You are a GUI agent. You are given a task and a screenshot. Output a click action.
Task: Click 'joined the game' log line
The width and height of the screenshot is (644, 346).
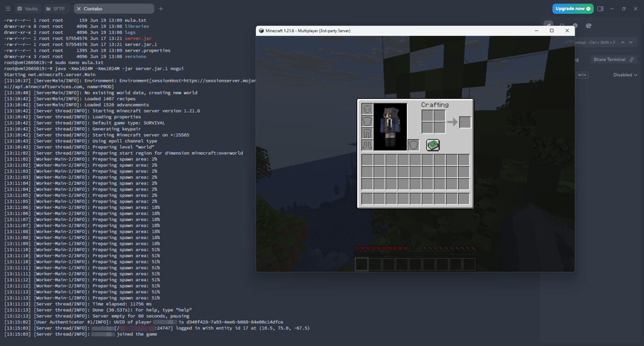[x=80, y=334]
